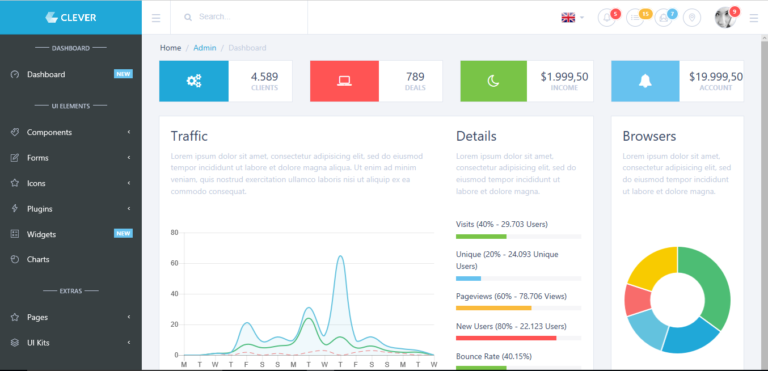
Task: Open the Components sidebar menu
Action: pos(71,132)
